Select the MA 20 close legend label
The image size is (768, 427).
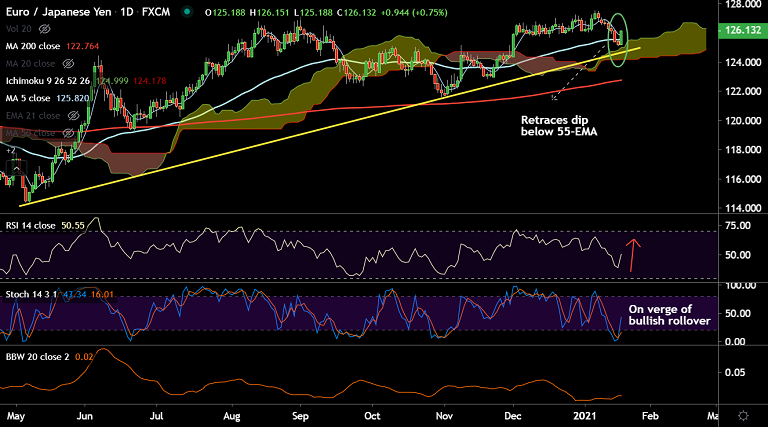pos(30,64)
